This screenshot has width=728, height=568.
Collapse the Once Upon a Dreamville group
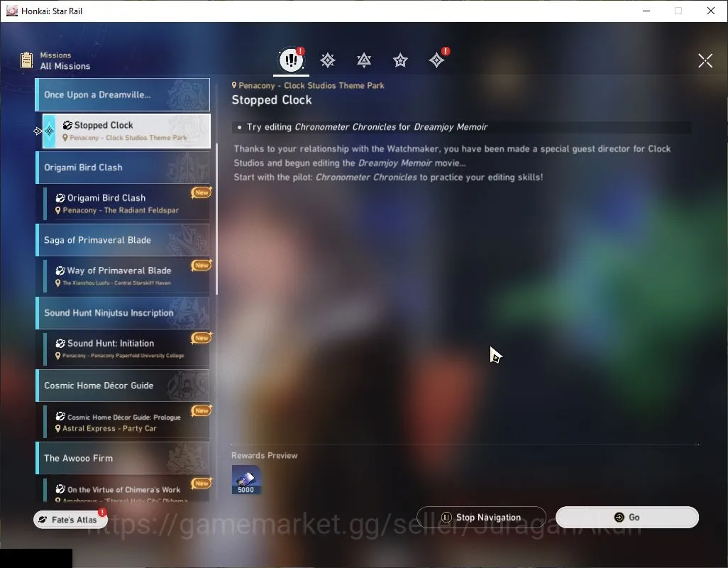(123, 94)
